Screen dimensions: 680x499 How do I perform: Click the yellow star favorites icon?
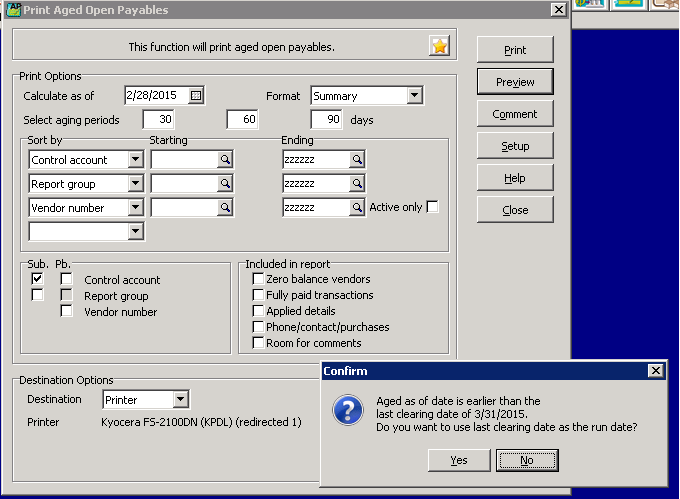(439, 46)
